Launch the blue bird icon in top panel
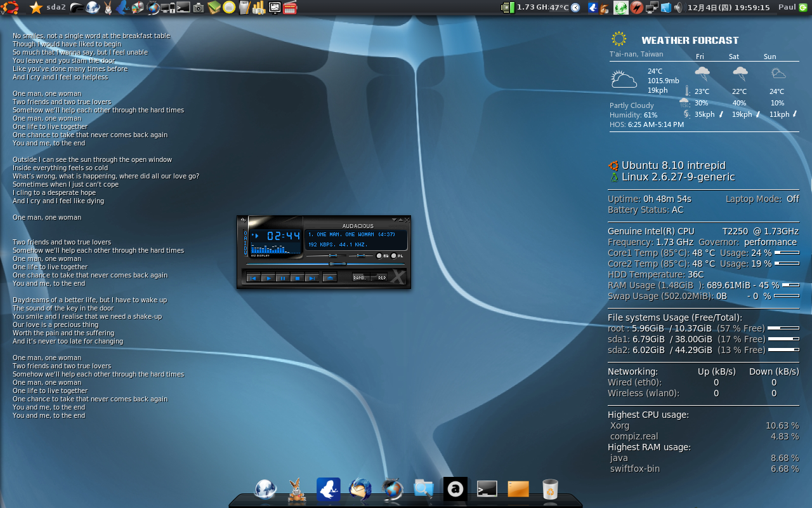The image size is (812, 508). click(x=123, y=8)
